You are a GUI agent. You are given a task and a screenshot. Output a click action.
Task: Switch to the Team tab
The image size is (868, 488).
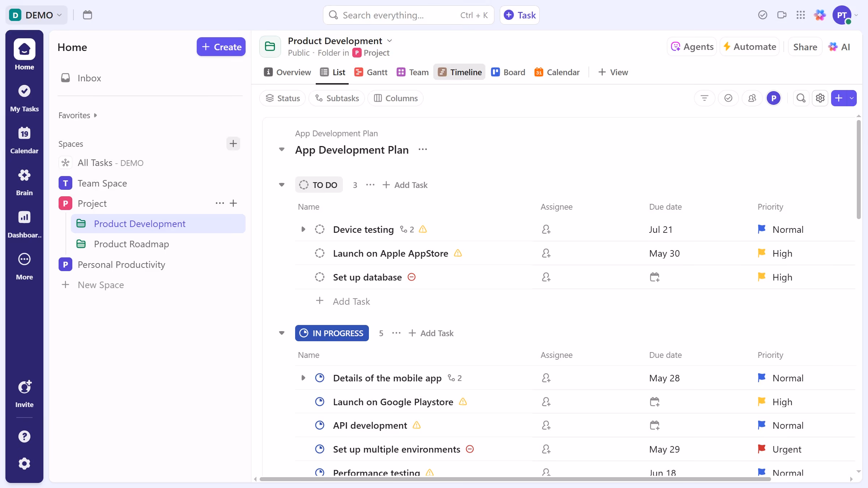click(x=413, y=72)
